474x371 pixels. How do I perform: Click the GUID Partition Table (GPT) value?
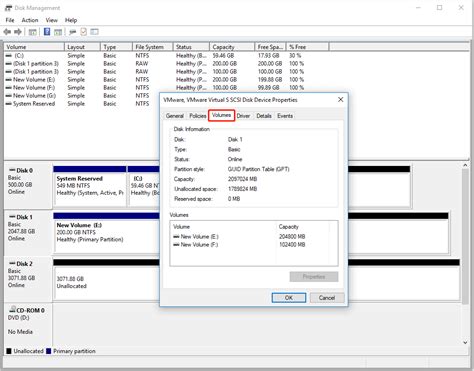point(258,169)
